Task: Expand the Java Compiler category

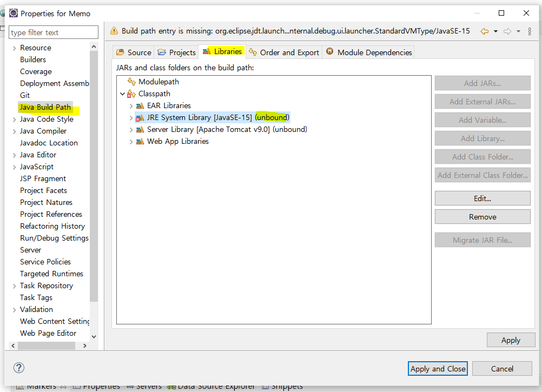Action: tap(14, 131)
